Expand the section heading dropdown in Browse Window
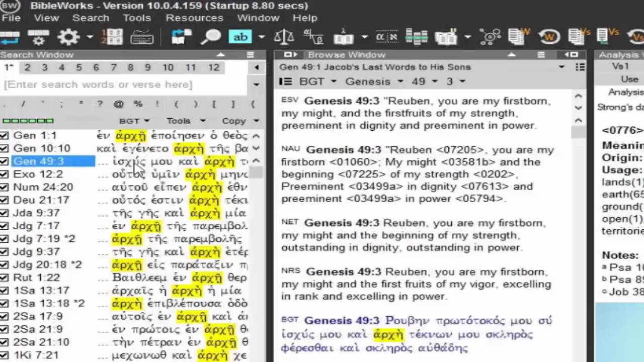This screenshot has width=644, height=362. [x=561, y=67]
